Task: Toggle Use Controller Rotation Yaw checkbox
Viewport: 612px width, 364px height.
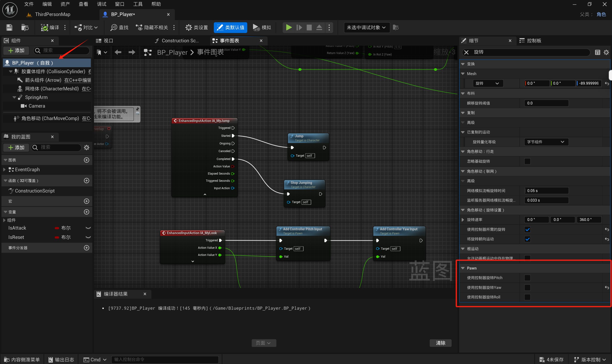Action: click(527, 287)
